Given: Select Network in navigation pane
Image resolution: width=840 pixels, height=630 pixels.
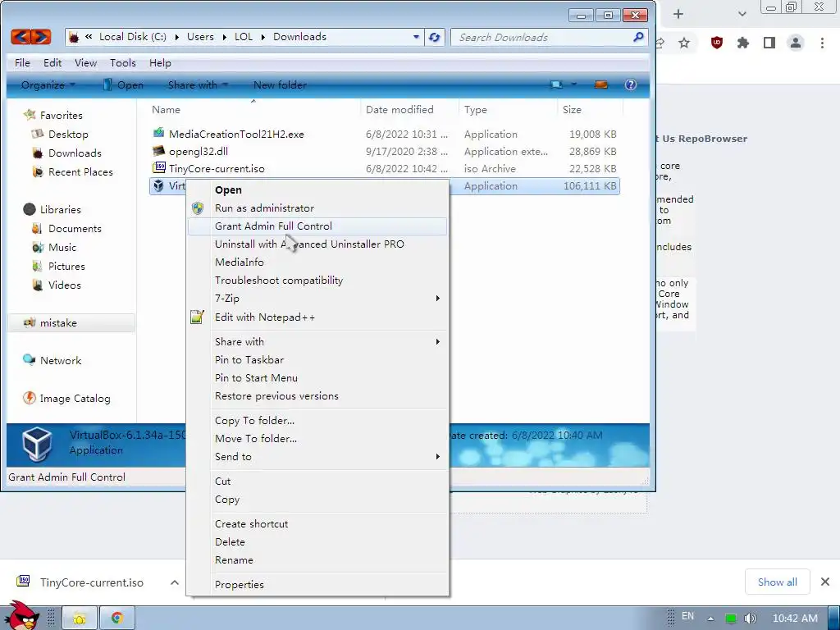Looking at the screenshot, I should [52, 361].
